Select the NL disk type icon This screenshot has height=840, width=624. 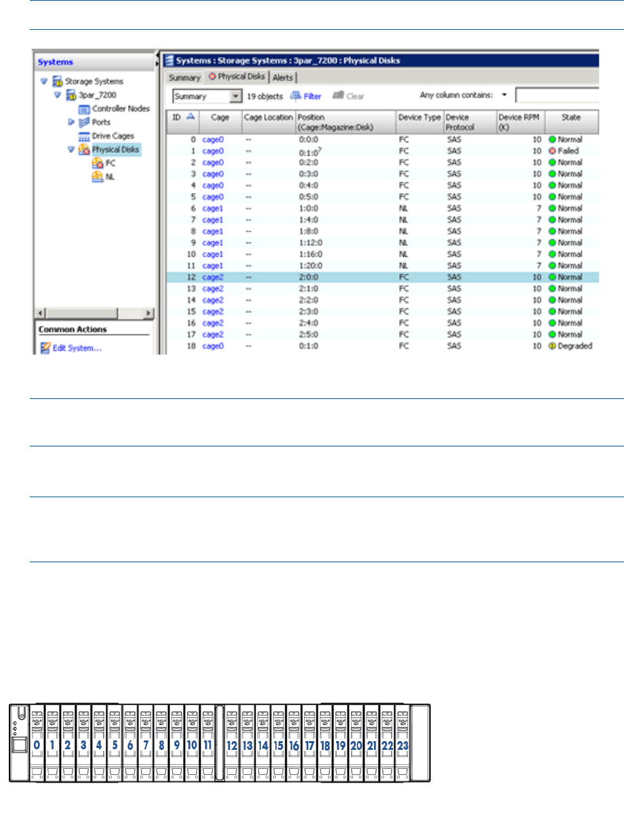[98, 177]
